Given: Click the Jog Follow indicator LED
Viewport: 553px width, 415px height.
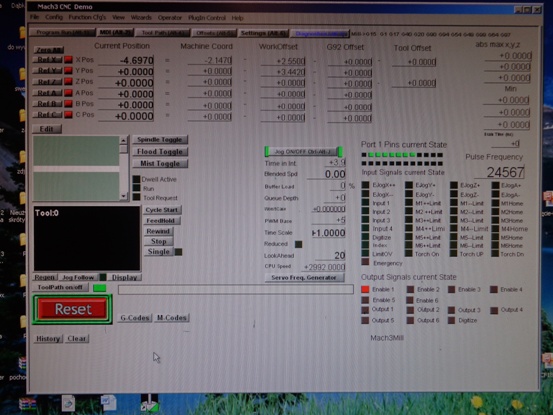Looking at the screenshot, I should (x=103, y=277).
